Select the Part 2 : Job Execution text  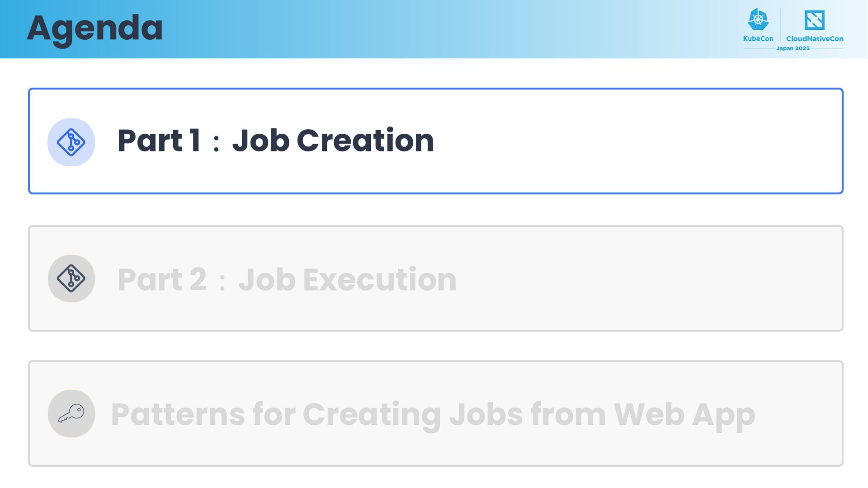pyautogui.click(x=287, y=279)
